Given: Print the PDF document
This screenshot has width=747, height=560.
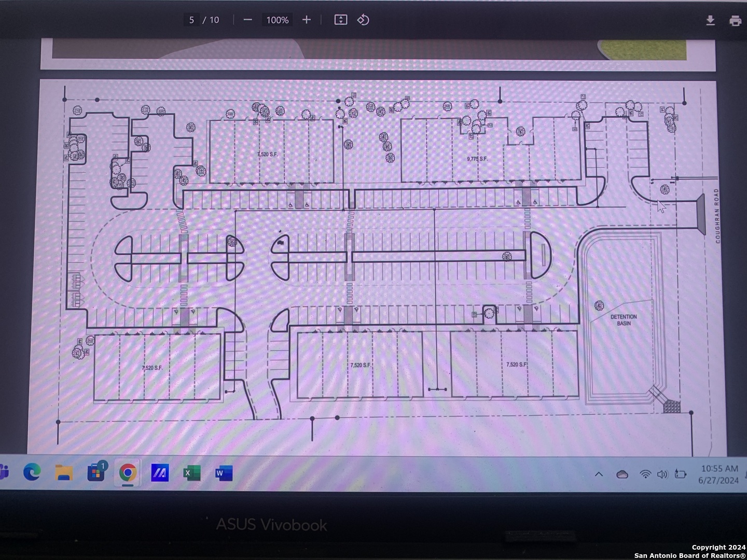Looking at the screenshot, I should coord(735,21).
